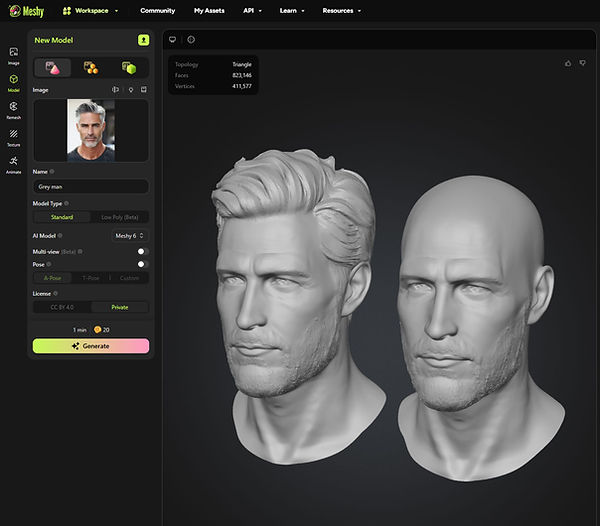
Task: Select the Standard model type
Action: (62, 217)
